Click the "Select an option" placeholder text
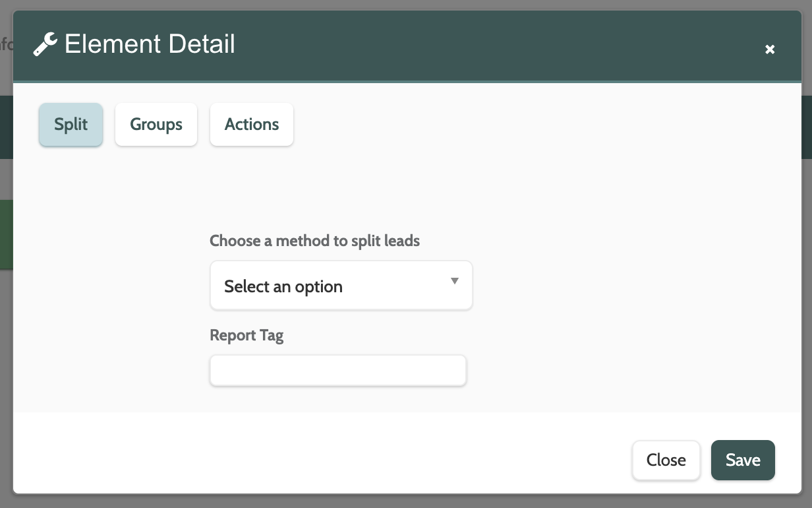The image size is (812, 508). (x=283, y=287)
